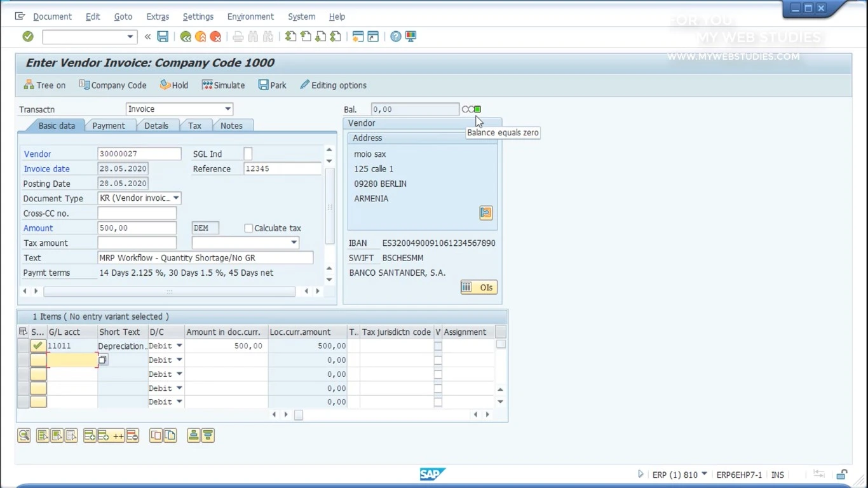Toggle the V checkbox in 11011 row
868x488 pixels.
click(x=438, y=346)
